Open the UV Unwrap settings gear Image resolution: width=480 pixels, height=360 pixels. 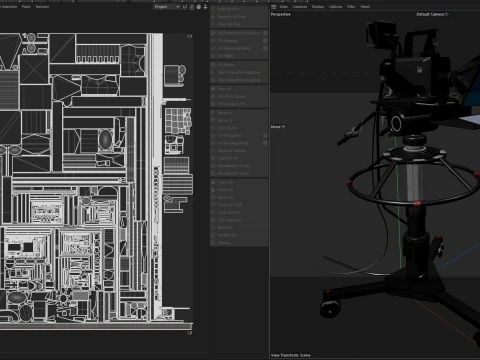(x=265, y=41)
